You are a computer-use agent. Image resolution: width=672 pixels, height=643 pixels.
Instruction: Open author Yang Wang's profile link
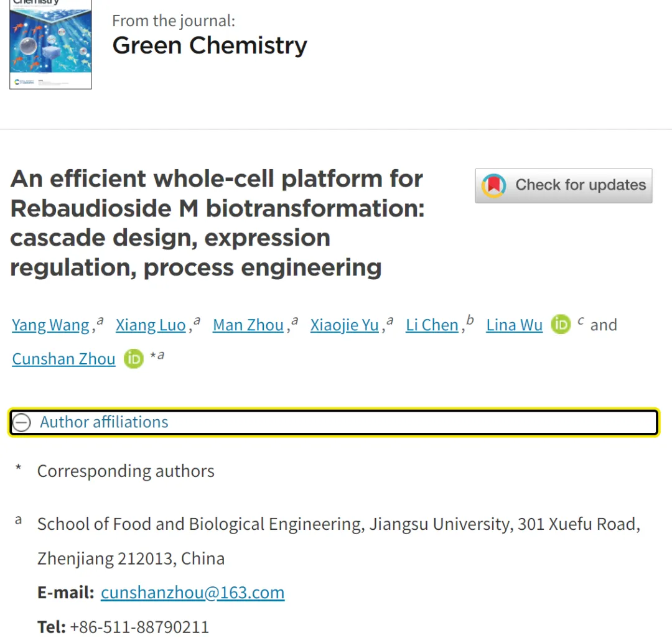pyautogui.click(x=51, y=325)
